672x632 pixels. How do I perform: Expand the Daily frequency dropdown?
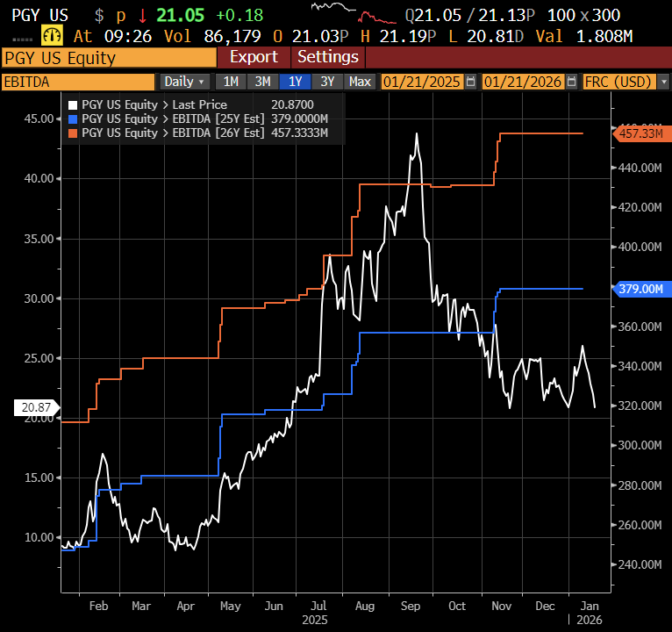click(x=184, y=82)
